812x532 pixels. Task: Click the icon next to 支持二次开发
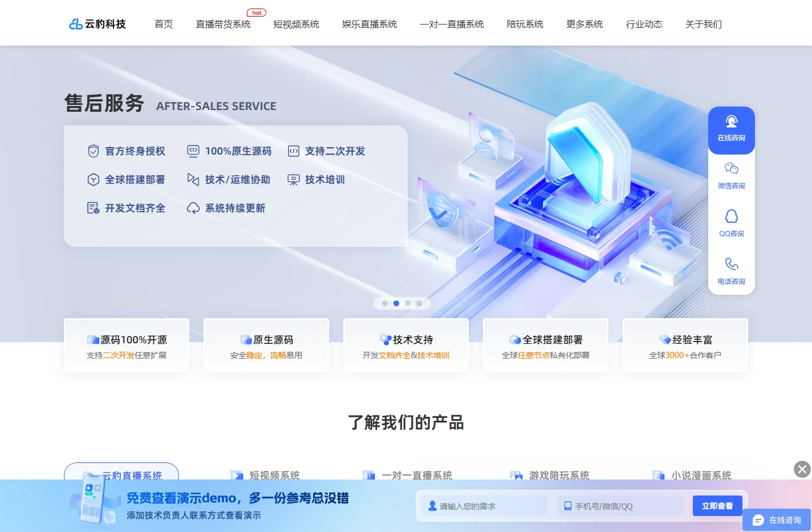click(294, 151)
